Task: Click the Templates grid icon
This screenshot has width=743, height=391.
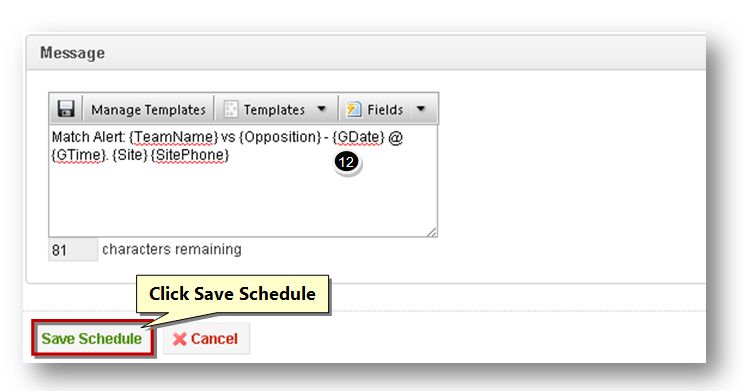Action: (231, 109)
